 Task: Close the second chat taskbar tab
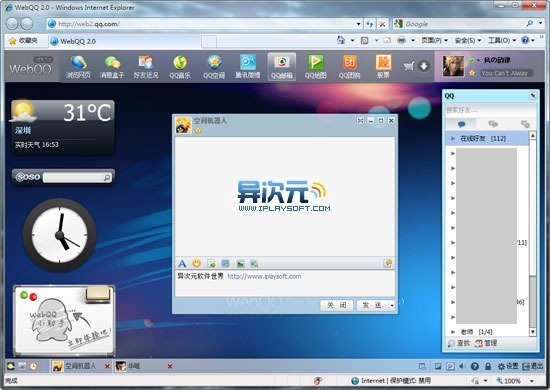pos(170,367)
